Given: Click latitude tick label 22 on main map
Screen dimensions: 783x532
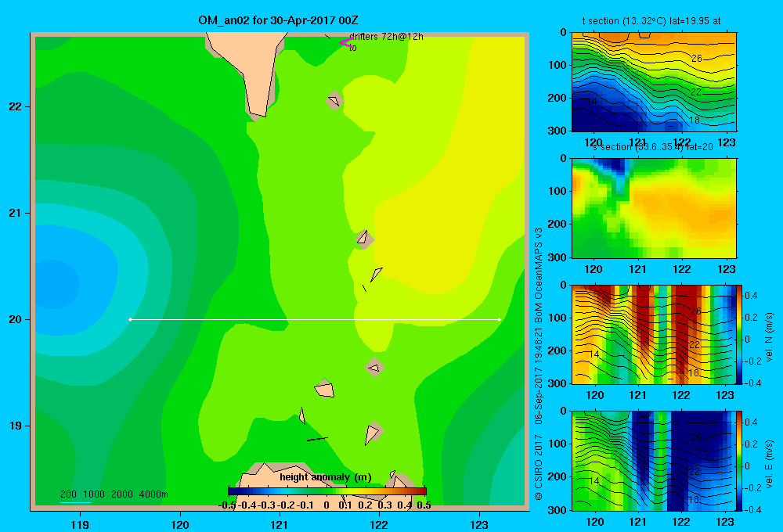Looking at the screenshot, I should (x=16, y=106).
